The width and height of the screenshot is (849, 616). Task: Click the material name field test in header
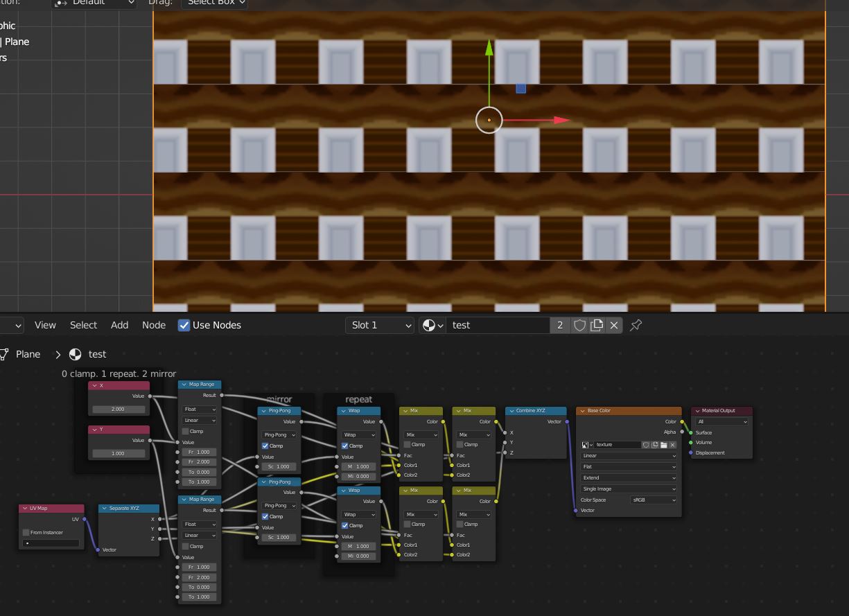(x=498, y=325)
